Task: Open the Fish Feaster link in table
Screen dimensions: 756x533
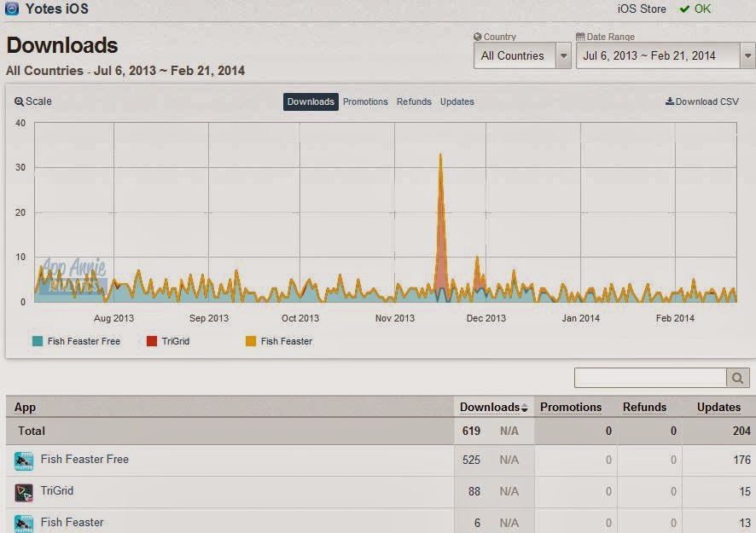Action: (72, 523)
